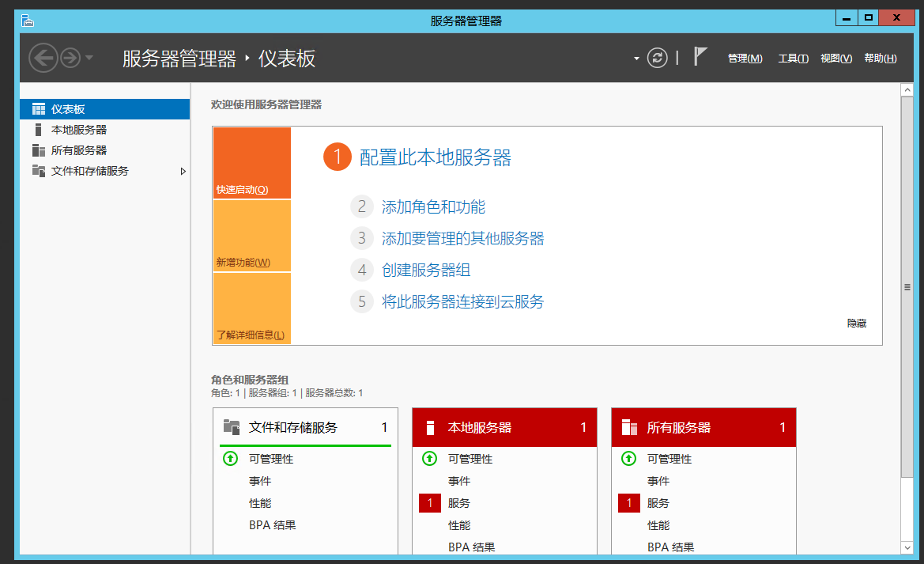This screenshot has width=924, height=564.
Task: Click the 所有服务器 tile header icon
Action: (629, 428)
